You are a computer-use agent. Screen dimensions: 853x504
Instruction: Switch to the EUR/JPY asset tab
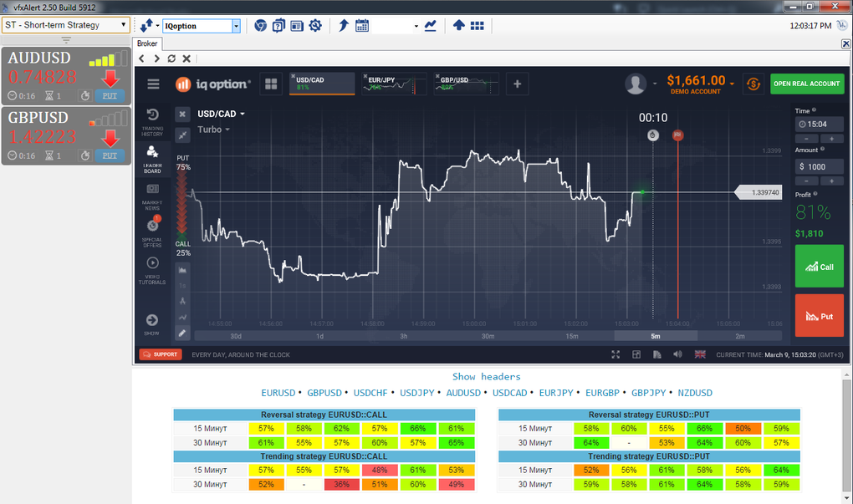click(394, 84)
